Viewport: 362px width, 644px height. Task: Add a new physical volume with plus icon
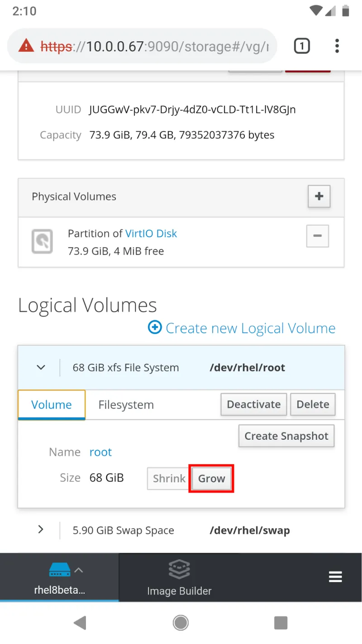click(319, 197)
